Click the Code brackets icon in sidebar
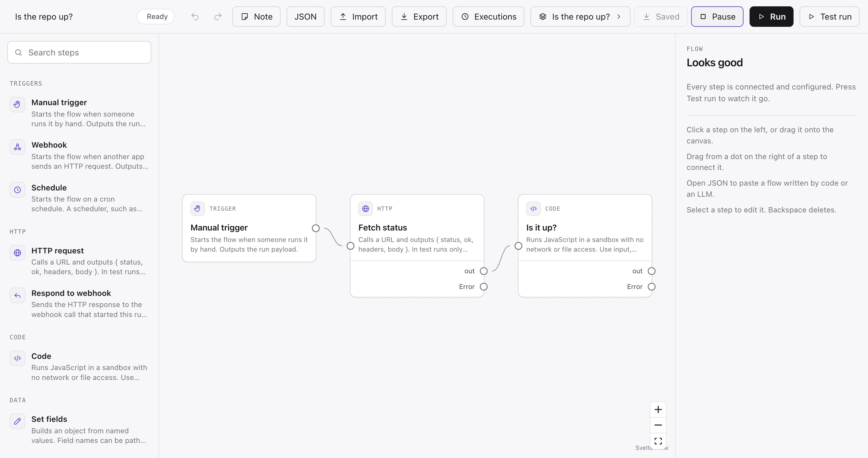The image size is (868, 458). (x=17, y=358)
